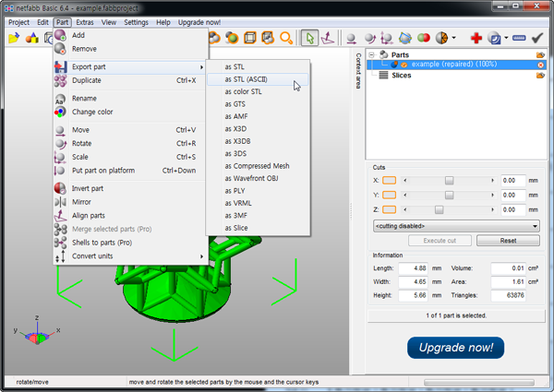Toggle the X cut orange button
Viewport: 554px width, 392px height.
tap(389, 181)
